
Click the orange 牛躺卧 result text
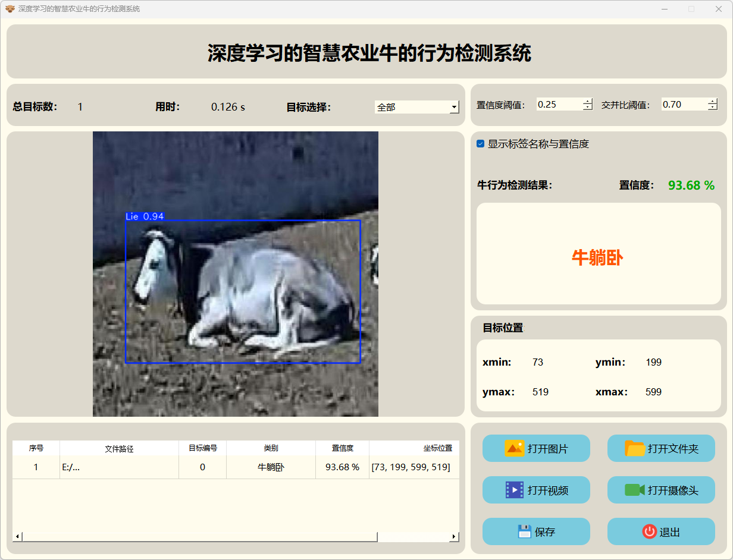point(597,257)
